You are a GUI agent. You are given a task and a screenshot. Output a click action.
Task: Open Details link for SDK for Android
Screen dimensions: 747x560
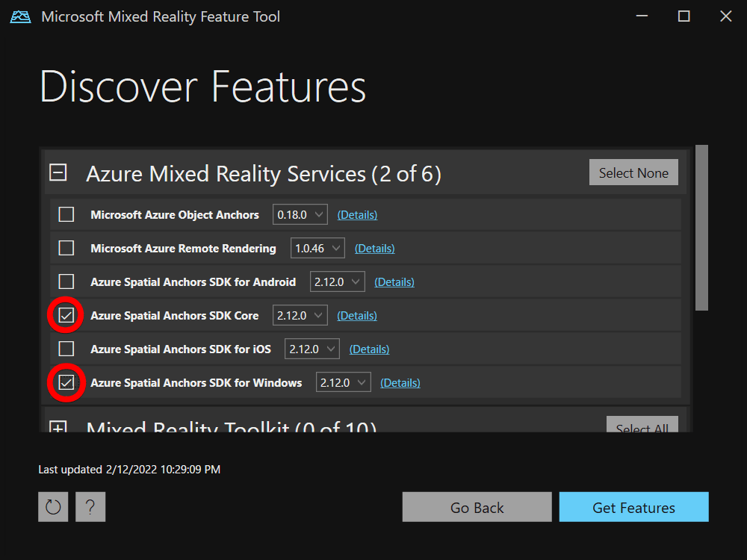394,282
